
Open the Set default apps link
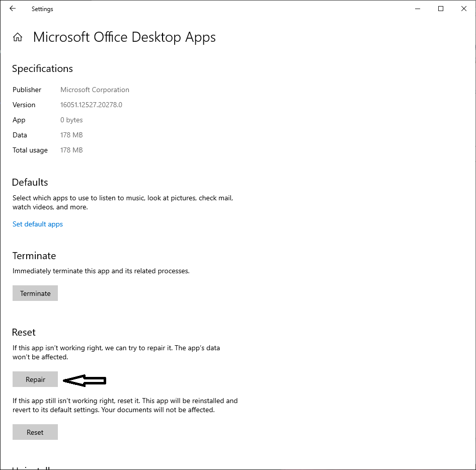(38, 224)
